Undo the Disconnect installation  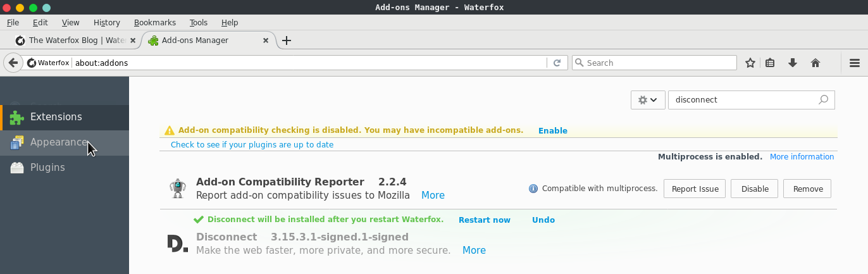click(x=543, y=220)
